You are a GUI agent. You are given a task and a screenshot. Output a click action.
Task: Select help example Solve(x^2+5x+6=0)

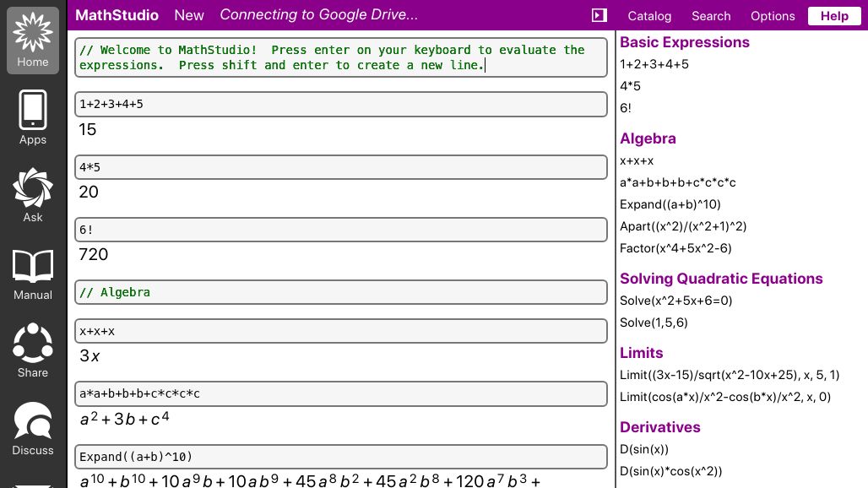tap(676, 301)
